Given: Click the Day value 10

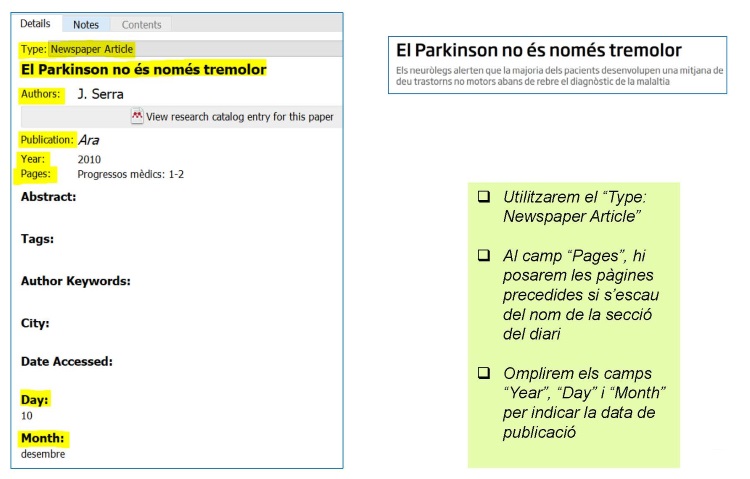Looking at the screenshot, I should point(28,415).
